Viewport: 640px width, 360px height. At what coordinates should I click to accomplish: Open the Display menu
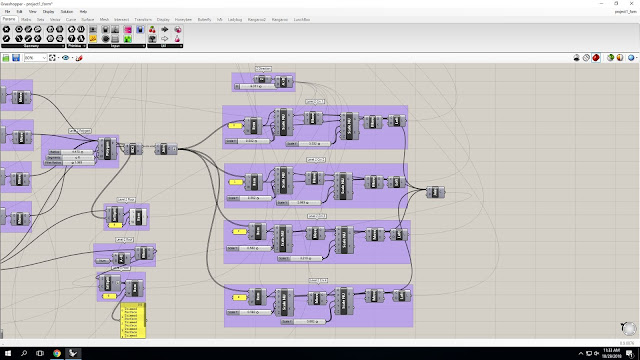coord(48,12)
